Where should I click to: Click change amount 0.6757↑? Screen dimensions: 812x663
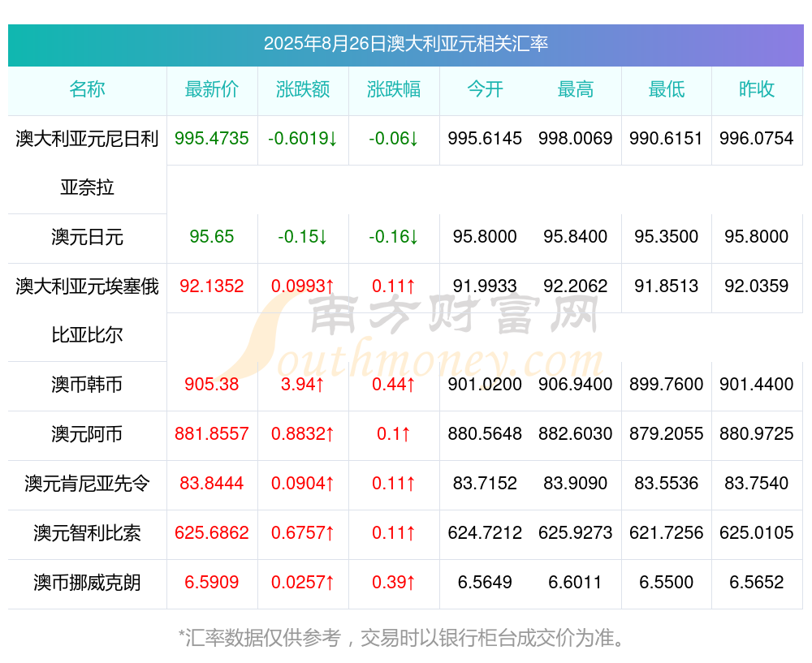[303, 532]
